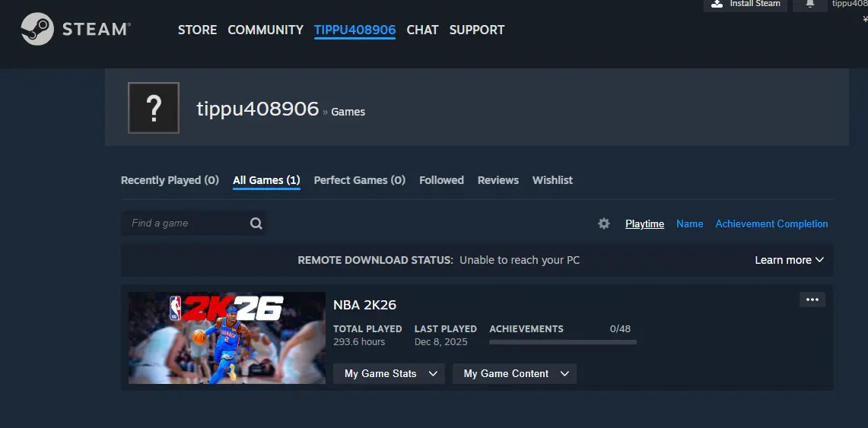This screenshot has height=428, width=868.
Task: Sort games by Playtime
Action: coord(644,224)
